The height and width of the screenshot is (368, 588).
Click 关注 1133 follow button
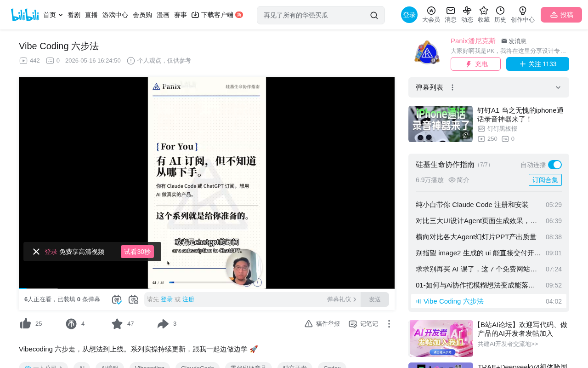[537, 64]
